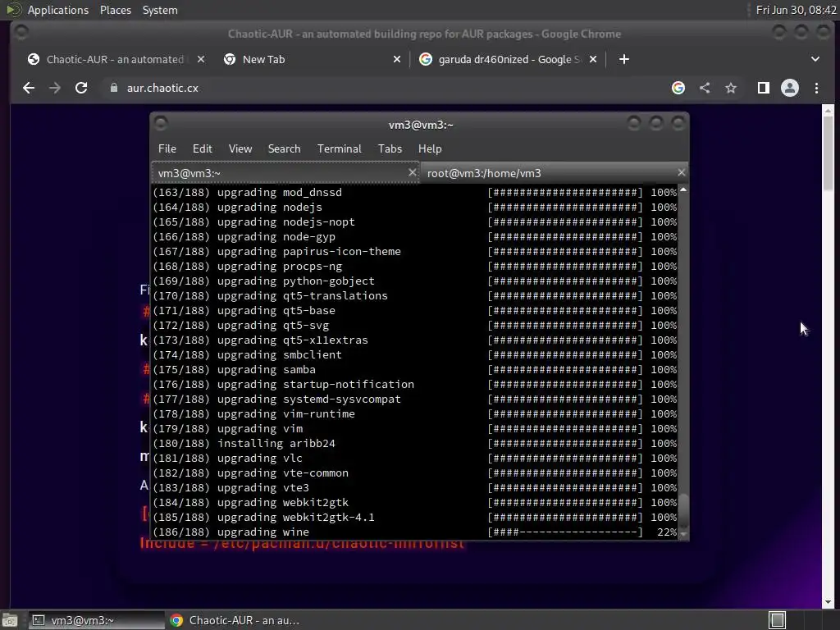
Task: Open terminal window menu button
Action: [x=161, y=124]
